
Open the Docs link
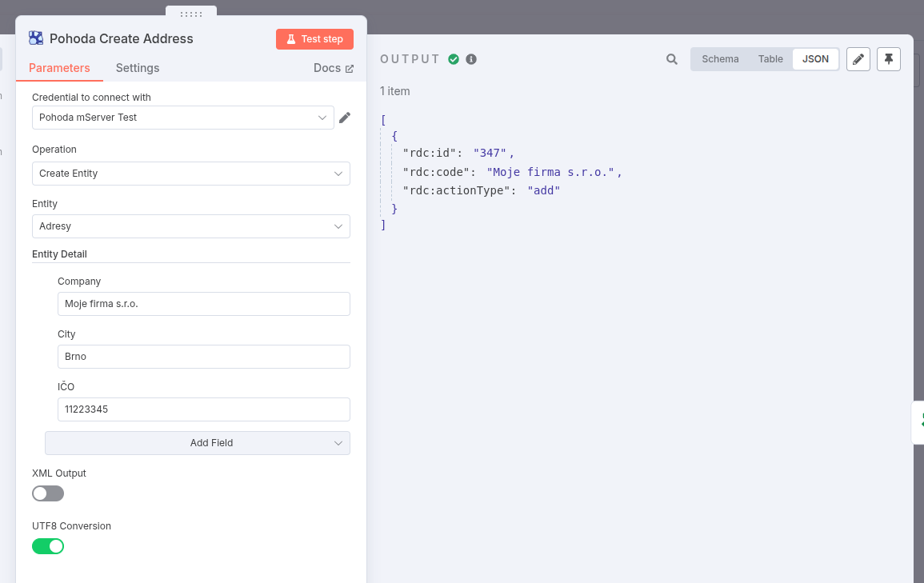(x=334, y=68)
